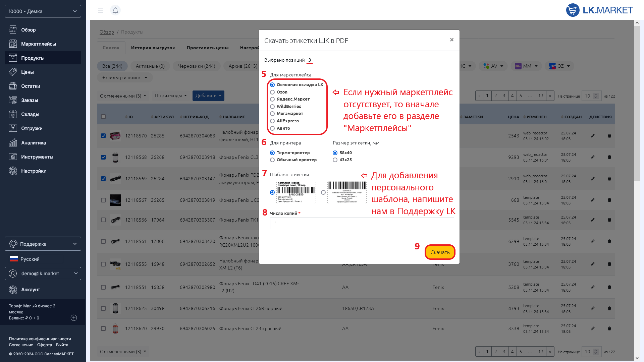The height and width of the screenshot is (362, 644).
Task: Close the PDF labels dialog
Action: tap(452, 40)
